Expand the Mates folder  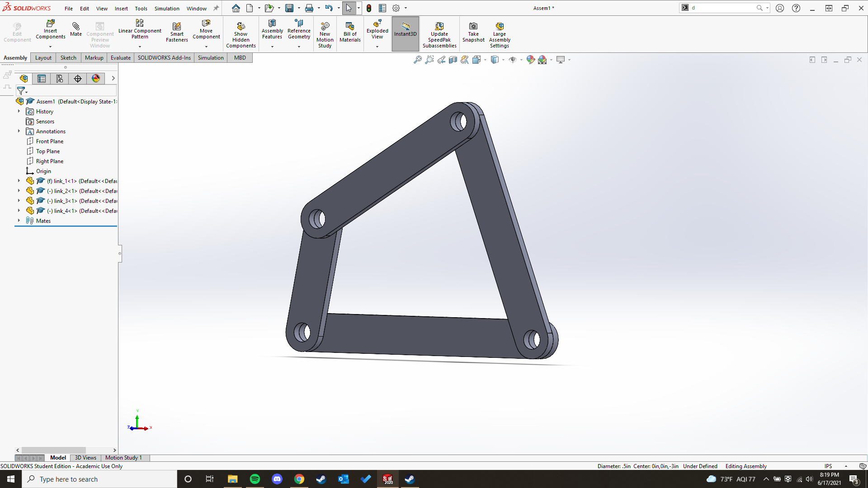(19, 221)
